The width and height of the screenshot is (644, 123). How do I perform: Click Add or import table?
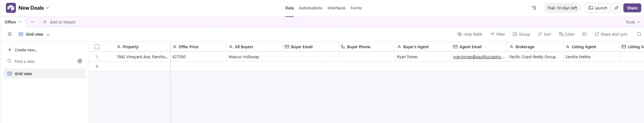tap(59, 22)
